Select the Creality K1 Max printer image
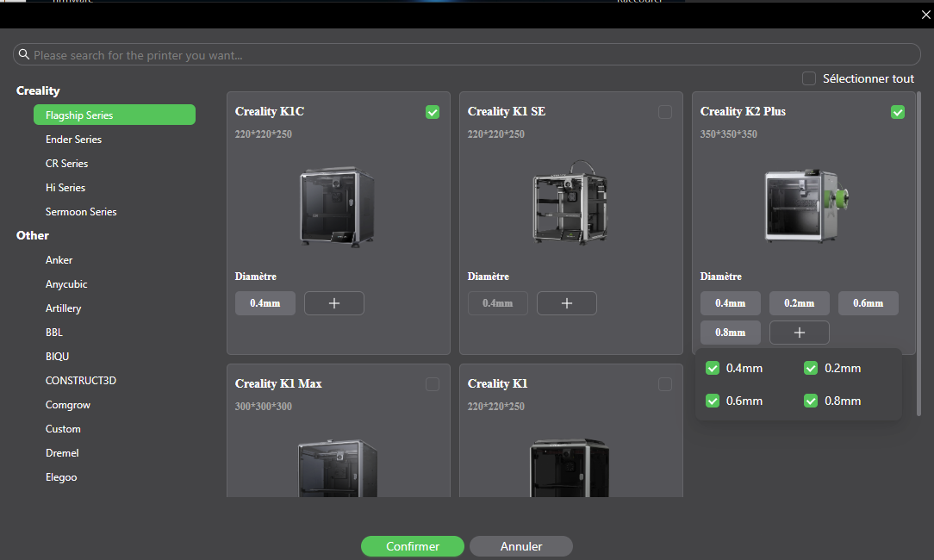This screenshot has width=934, height=560. (337, 469)
